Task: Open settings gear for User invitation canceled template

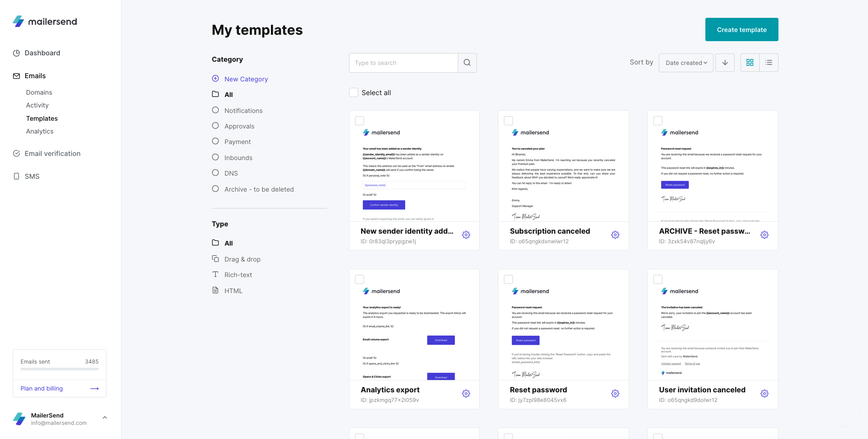Action: click(x=764, y=394)
